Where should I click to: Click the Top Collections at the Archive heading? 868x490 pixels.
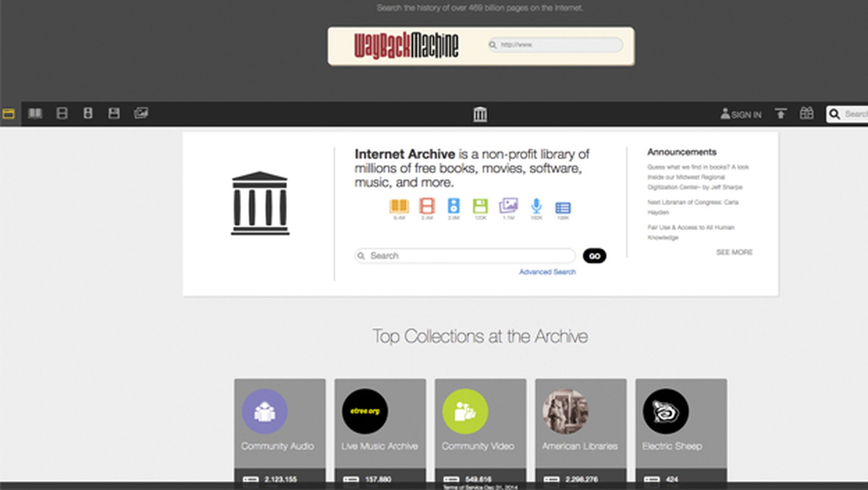pyautogui.click(x=480, y=336)
